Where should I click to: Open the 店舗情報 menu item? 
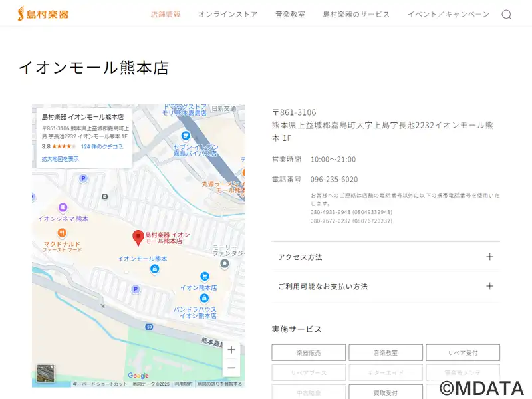[166, 14]
